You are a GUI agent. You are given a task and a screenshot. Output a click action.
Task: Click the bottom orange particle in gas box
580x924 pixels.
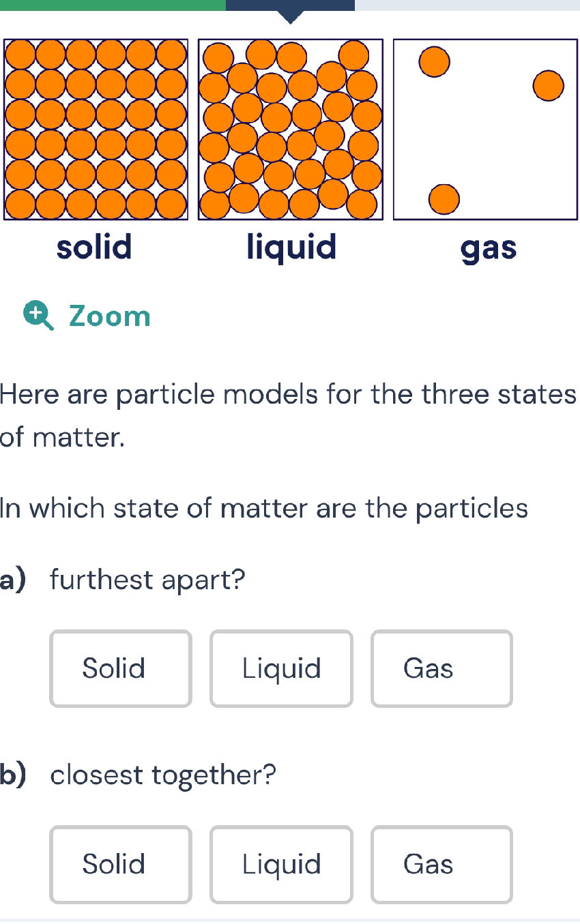[444, 198]
